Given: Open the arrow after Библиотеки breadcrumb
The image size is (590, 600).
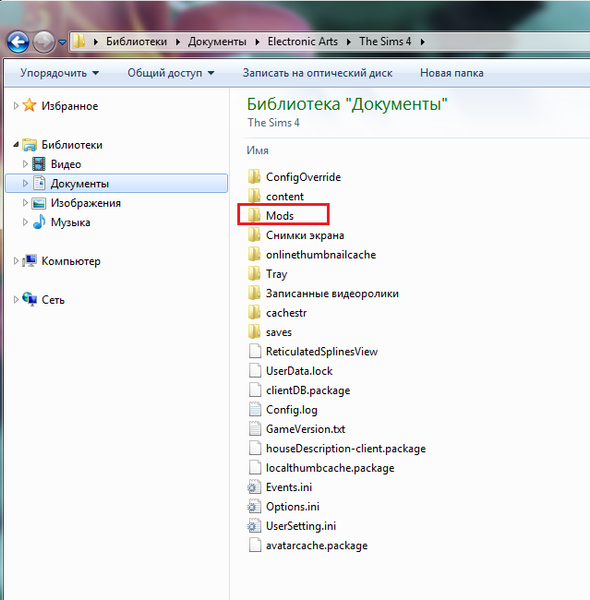Looking at the screenshot, I should pyautogui.click(x=178, y=42).
